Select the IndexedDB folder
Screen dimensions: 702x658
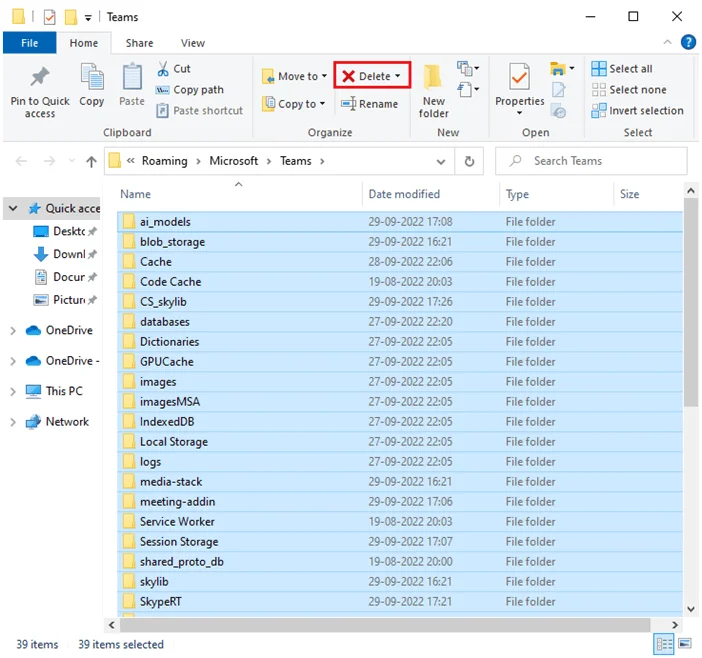point(400,422)
